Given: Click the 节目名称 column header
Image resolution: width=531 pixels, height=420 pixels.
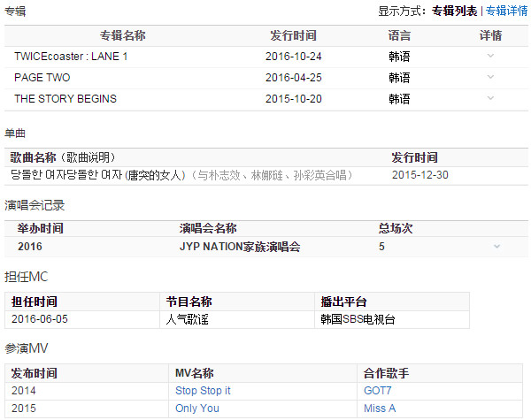Looking at the screenshot, I should coord(189,302).
